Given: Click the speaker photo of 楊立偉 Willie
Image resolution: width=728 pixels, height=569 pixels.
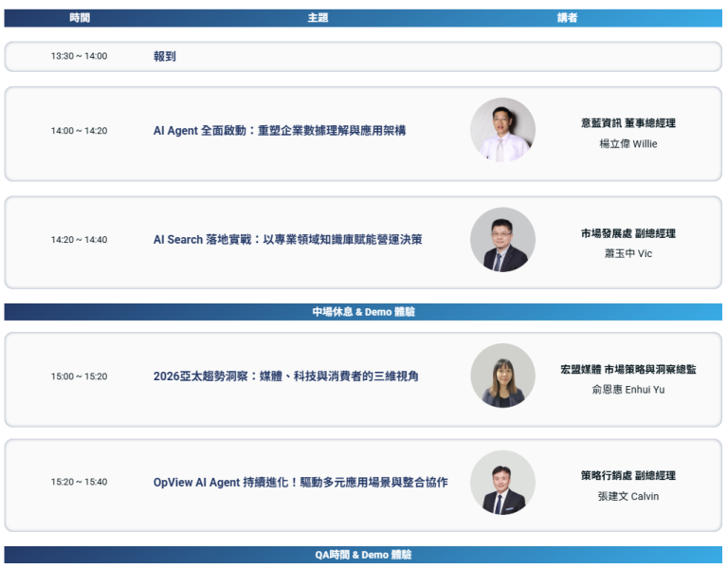Looking at the screenshot, I should 502,131.
